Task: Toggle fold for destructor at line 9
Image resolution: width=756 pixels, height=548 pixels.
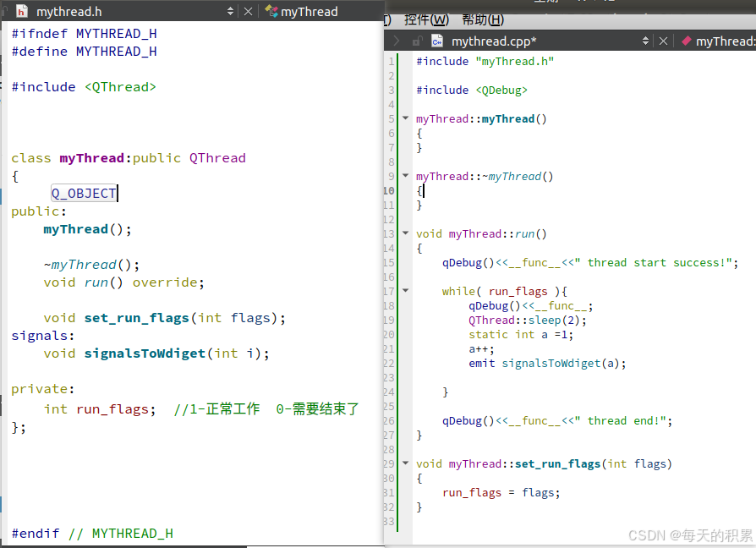Action: coord(406,177)
